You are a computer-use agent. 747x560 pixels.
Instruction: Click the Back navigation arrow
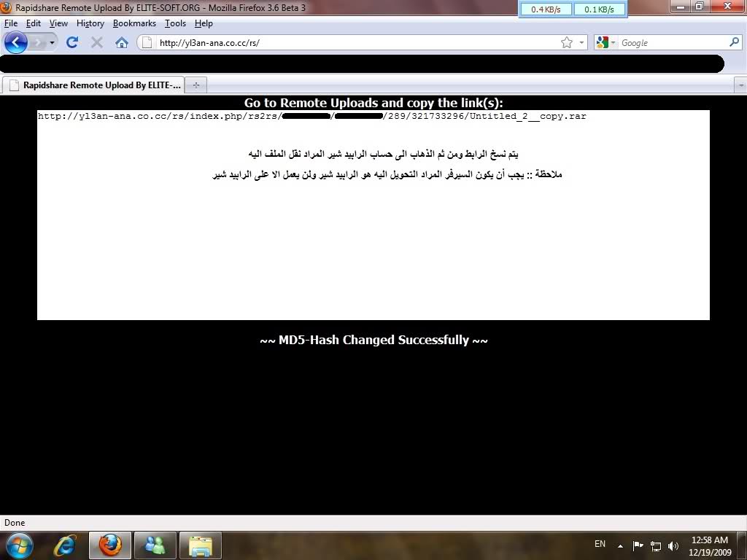[16, 42]
